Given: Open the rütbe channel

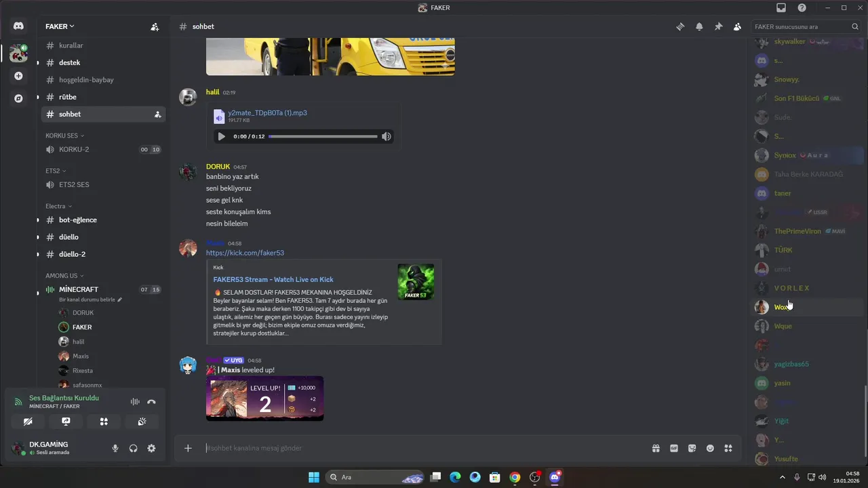Looking at the screenshot, I should tap(103, 97).
